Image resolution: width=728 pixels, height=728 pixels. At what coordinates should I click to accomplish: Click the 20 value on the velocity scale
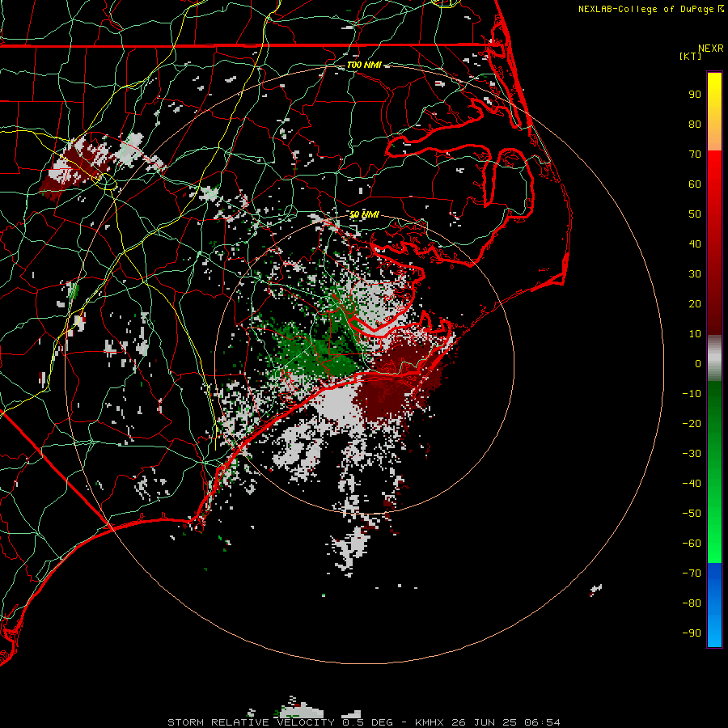point(695,304)
